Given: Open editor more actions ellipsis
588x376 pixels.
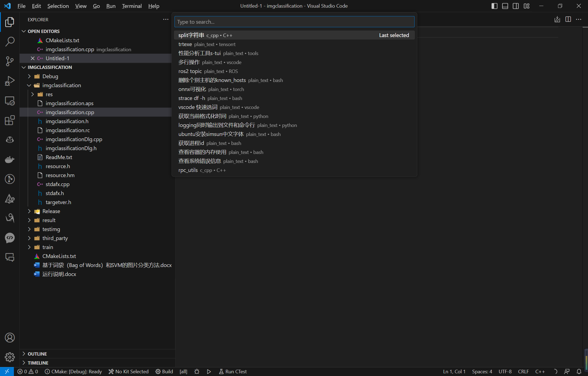Looking at the screenshot, I should pyautogui.click(x=579, y=19).
